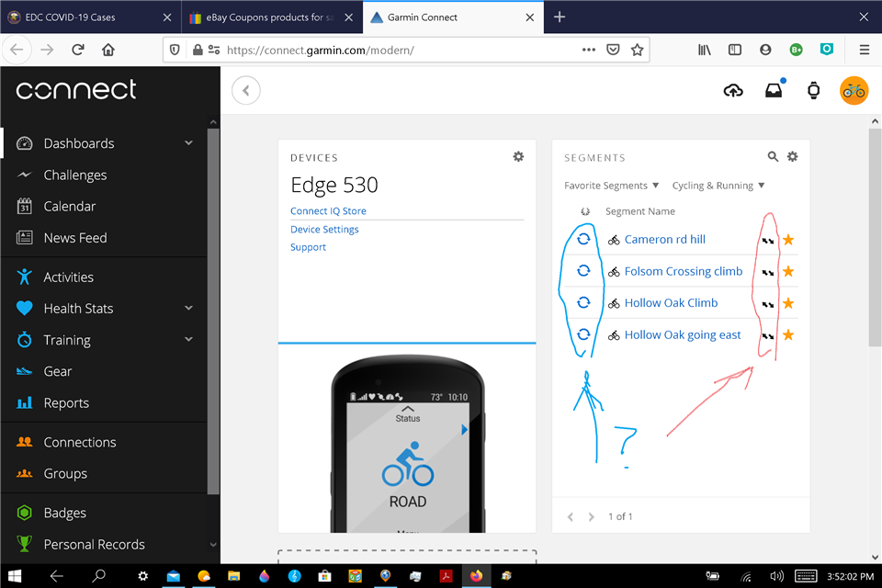Open the Connect IQ Store link
The height and width of the screenshot is (588, 882).
(328, 211)
